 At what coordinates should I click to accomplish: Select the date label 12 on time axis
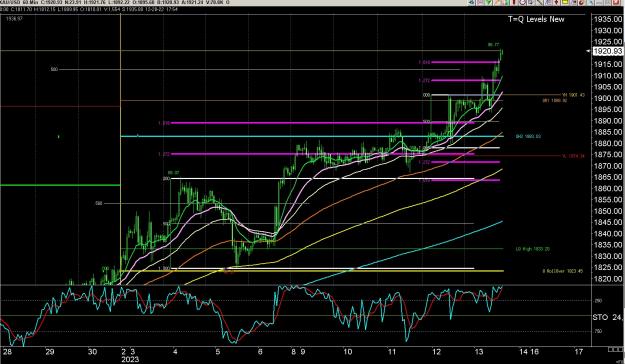click(436, 352)
